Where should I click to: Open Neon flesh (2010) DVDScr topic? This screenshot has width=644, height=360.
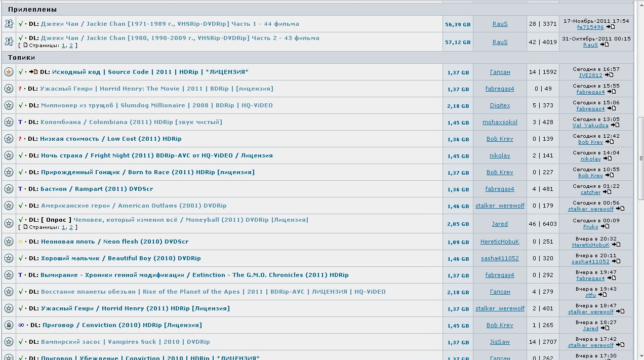(114, 242)
